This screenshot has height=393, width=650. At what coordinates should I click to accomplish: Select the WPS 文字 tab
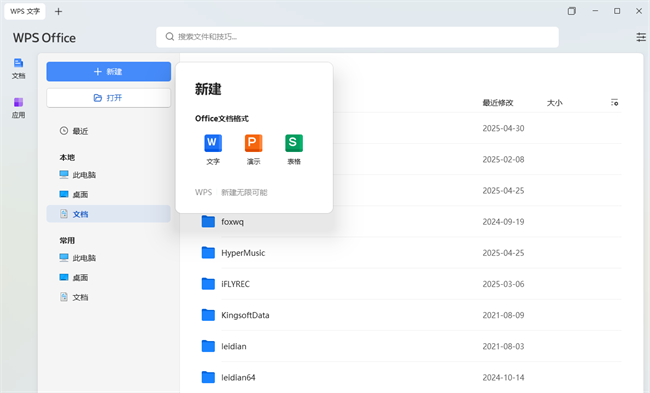[x=25, y=11]
